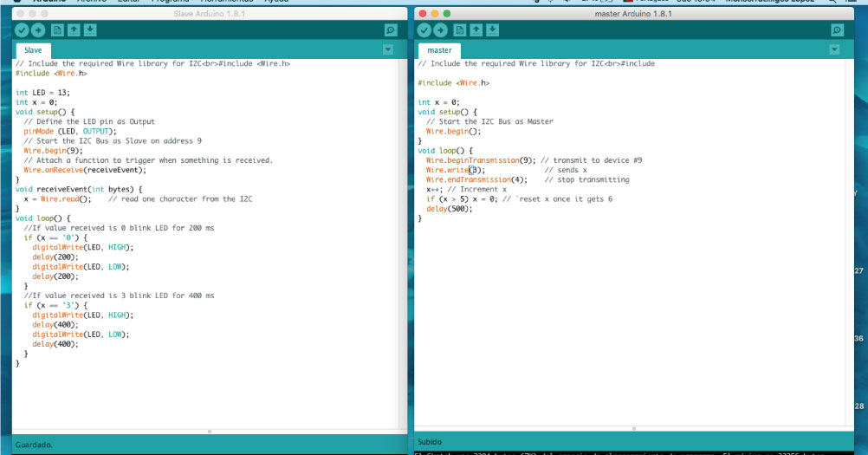Click the 'master Arduino 1.8.1' window title

(x=633, y=13)
